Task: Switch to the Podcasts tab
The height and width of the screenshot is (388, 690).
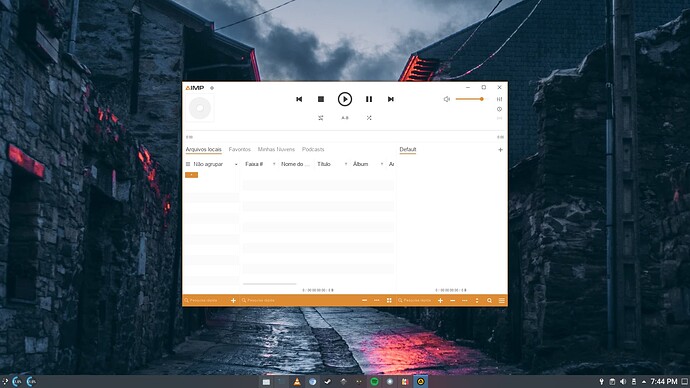Action: [x=313, y=150]
